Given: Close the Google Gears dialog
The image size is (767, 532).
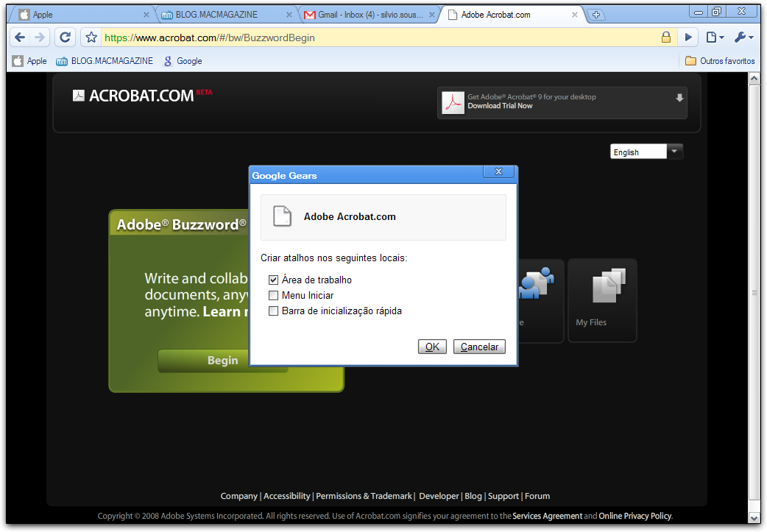Looking at the screenshot, I should point(498,171).
